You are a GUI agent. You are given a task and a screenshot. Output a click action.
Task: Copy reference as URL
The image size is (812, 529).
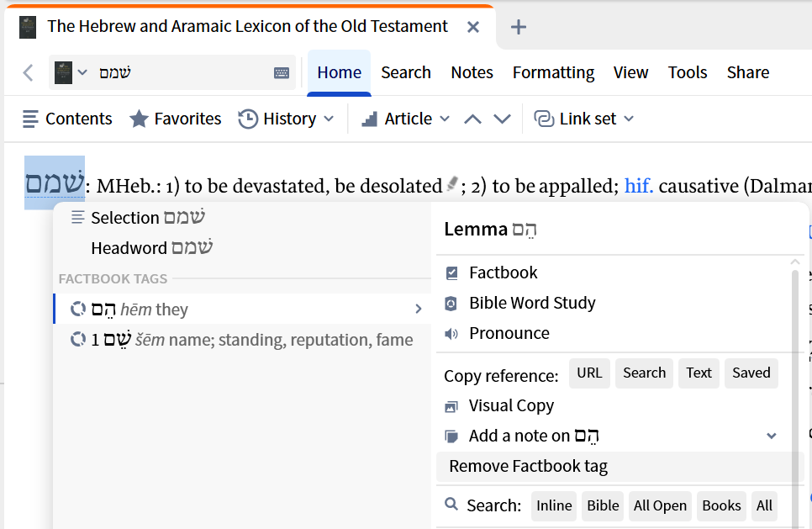pos(589,373)
